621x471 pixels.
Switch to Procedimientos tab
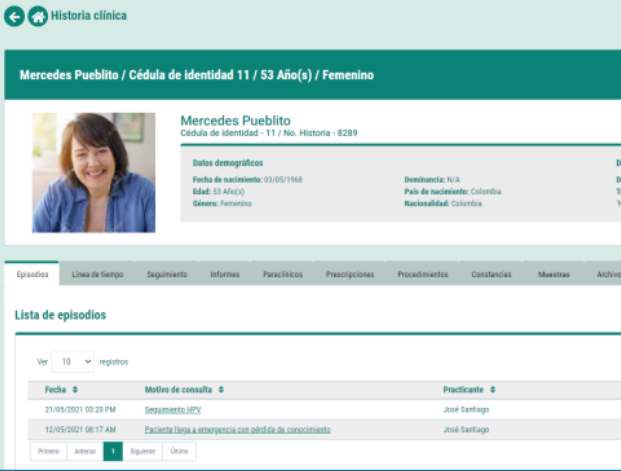click(423, 274)
